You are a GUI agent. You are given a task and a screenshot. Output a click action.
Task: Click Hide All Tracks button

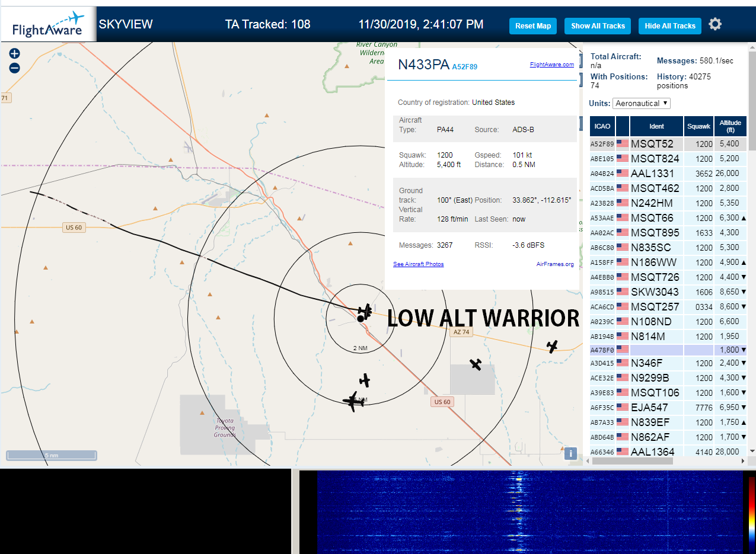coord(670,26)
